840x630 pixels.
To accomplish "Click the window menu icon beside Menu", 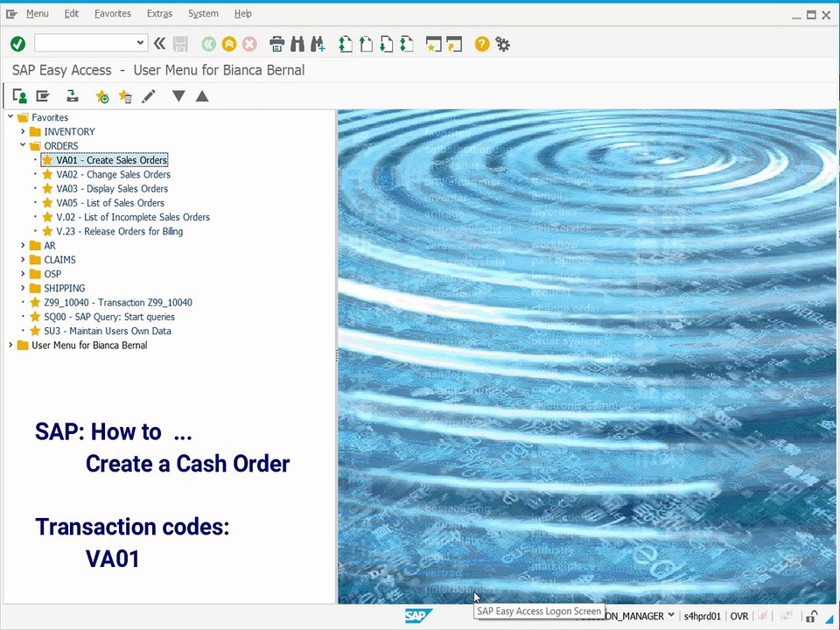I will 11,14.
